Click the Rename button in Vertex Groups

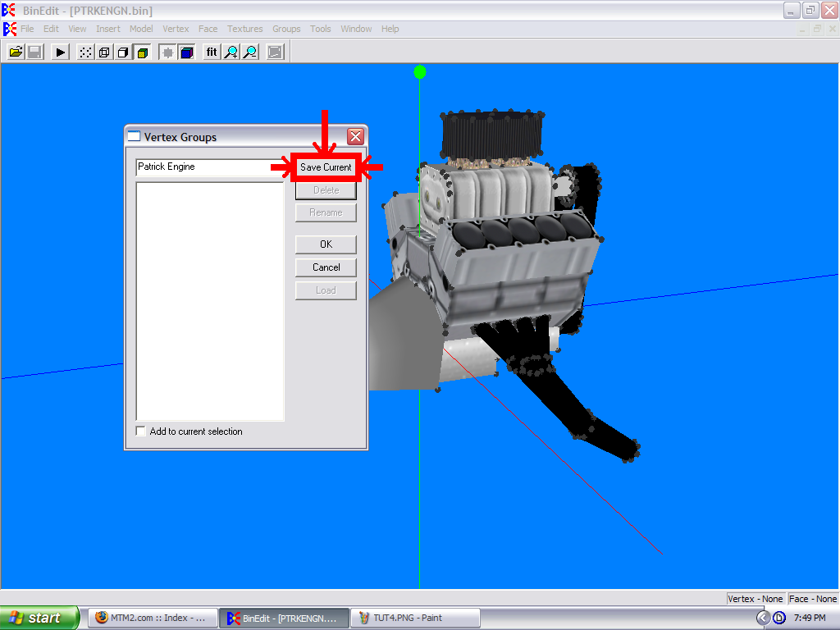(326, 212)
